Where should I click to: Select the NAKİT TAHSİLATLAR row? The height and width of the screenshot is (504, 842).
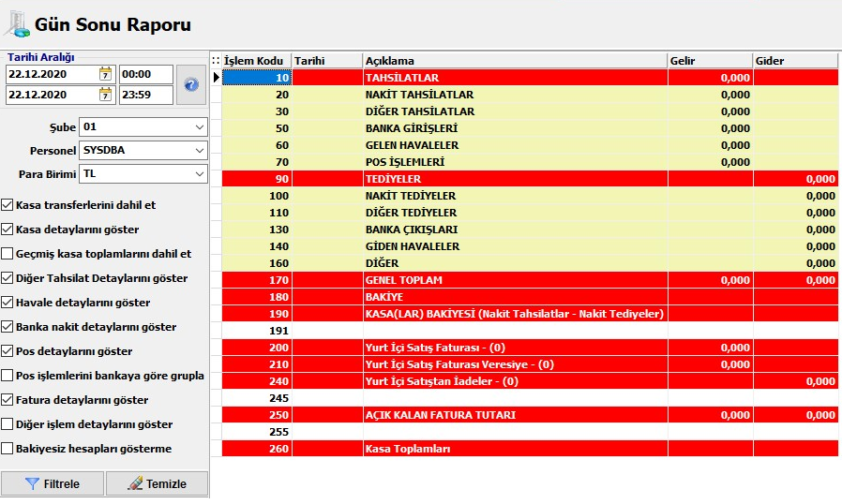point(530,95)
